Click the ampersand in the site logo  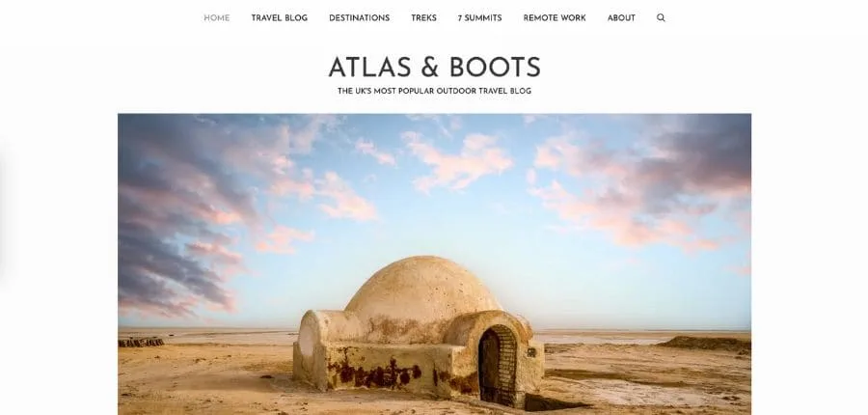point(430,68)
